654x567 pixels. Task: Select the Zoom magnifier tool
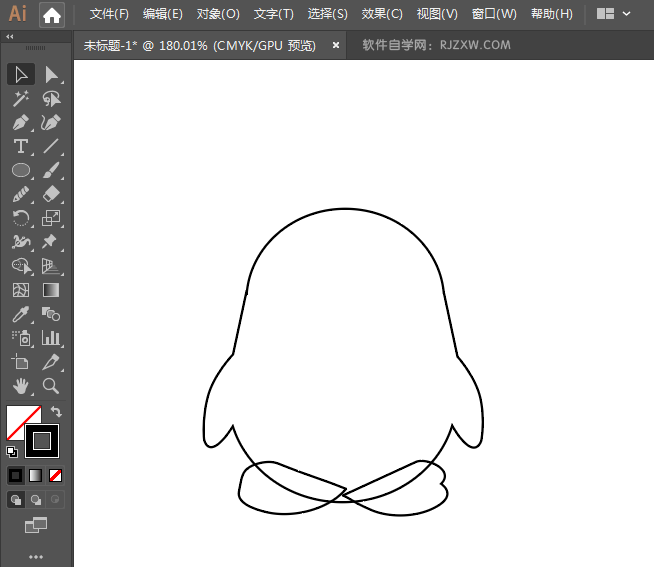[x=51, y=386]
